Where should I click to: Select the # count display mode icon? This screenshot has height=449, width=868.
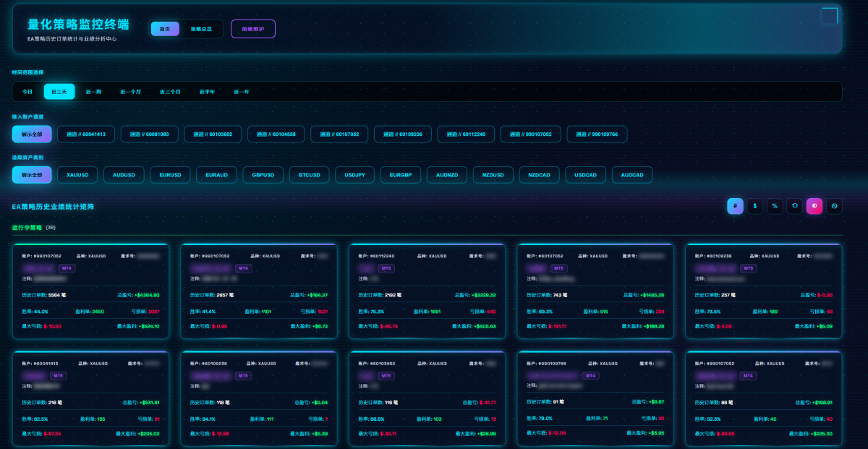pos(735,206)
